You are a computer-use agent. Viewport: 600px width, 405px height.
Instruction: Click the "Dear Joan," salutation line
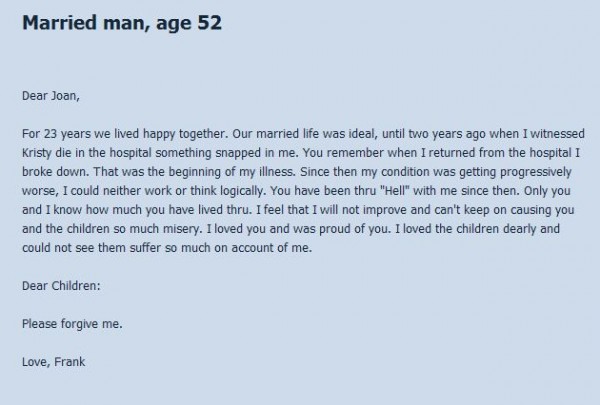click(51, 96)
